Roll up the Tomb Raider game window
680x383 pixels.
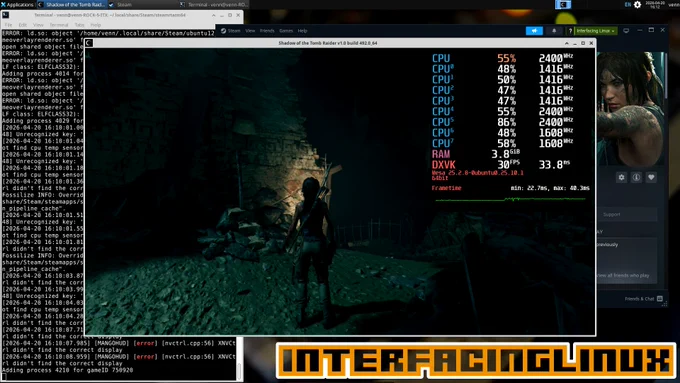coord(566,43)
